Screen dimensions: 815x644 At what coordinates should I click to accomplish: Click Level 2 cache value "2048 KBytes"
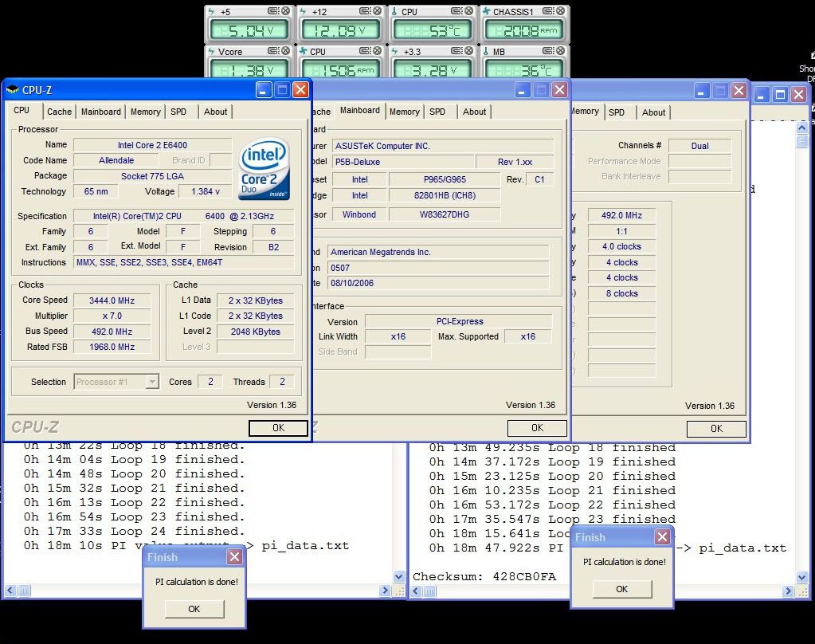coord(255,332)
